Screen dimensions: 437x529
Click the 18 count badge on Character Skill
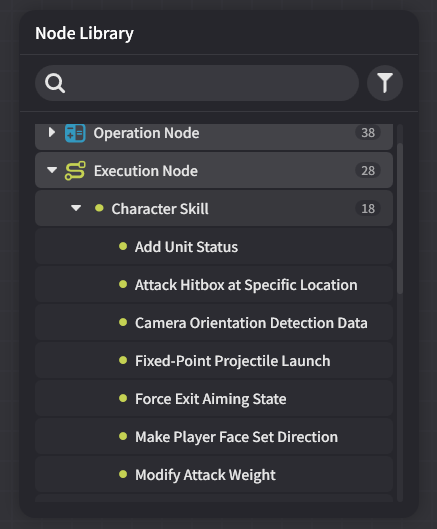point(368,208)
